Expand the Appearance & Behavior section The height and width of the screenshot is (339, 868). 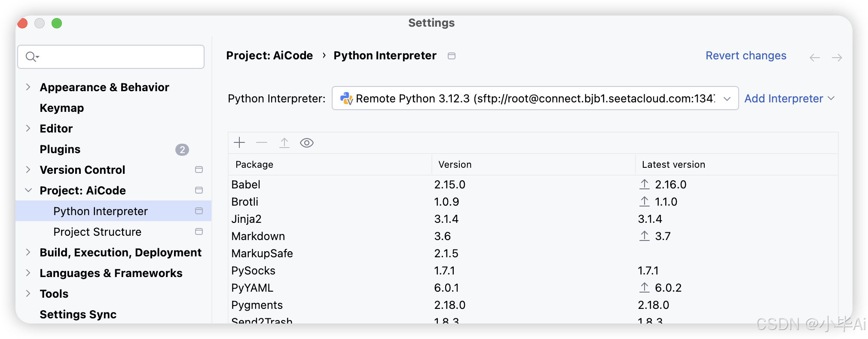(x=28, y=87)
